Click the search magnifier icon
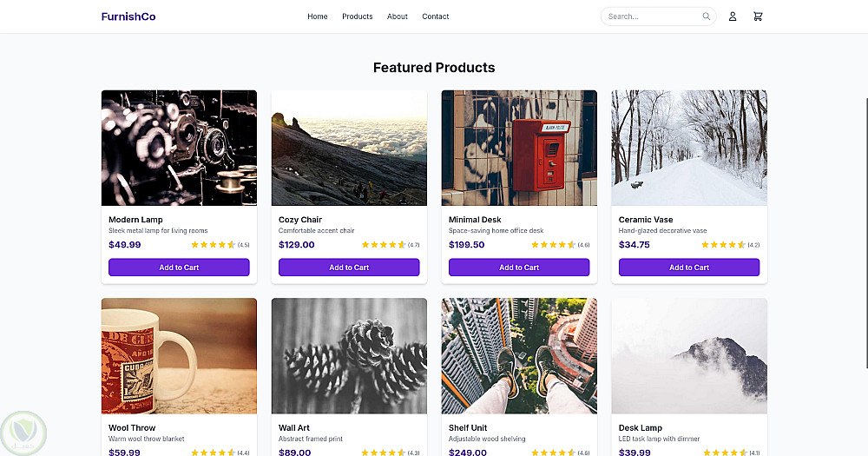Viewport: 868px width, 456px height. coord(707,17)
